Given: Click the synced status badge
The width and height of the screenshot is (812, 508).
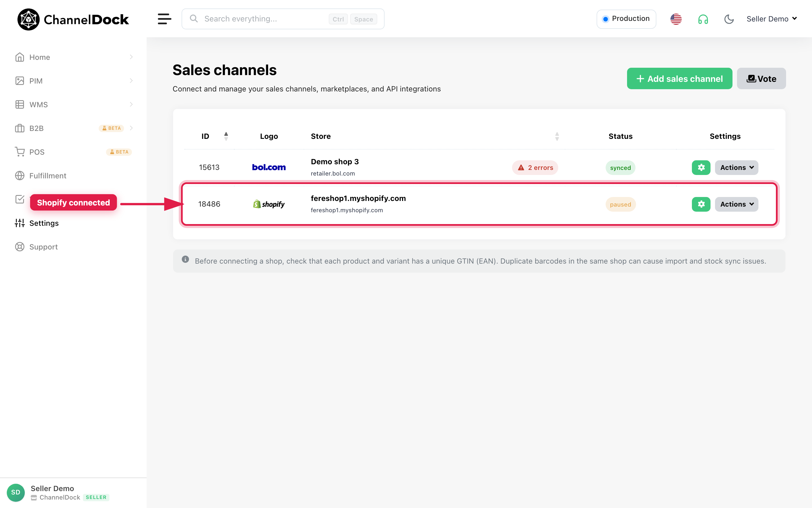Looking at the screenshot, I should pos(620,168).
